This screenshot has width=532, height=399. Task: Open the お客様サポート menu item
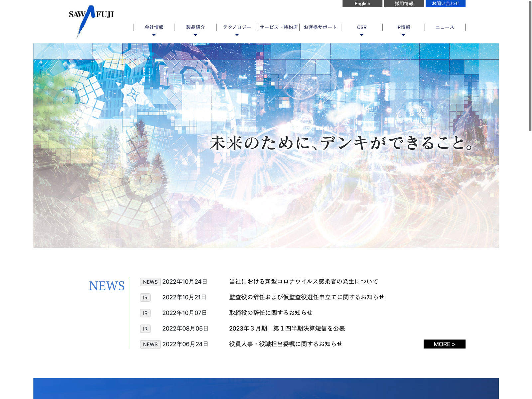320,27
